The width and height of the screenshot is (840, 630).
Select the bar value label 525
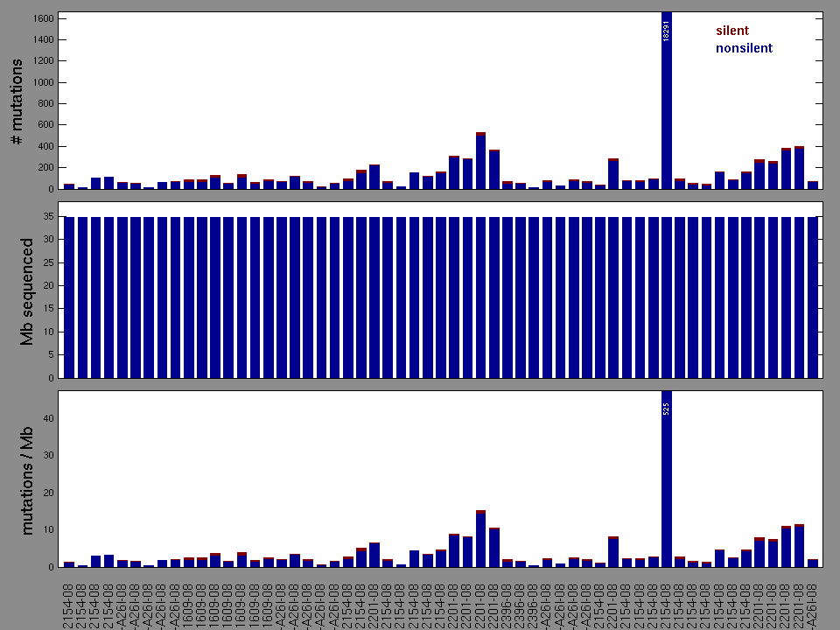[x=667, y=408]
